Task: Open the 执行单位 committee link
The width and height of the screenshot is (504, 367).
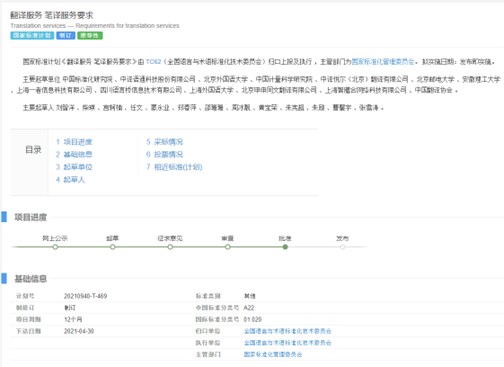Action: coord(287,343)
